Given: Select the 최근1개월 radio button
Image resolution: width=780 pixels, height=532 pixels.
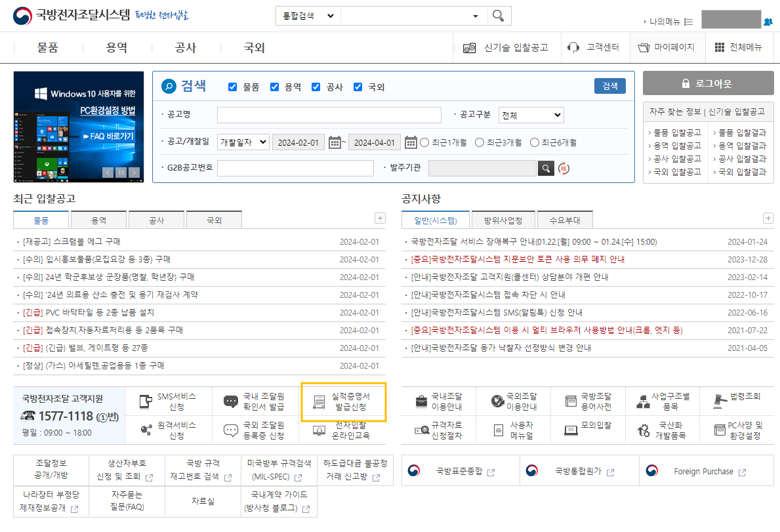Looking at the screenshot, I should tap(424, 143).
